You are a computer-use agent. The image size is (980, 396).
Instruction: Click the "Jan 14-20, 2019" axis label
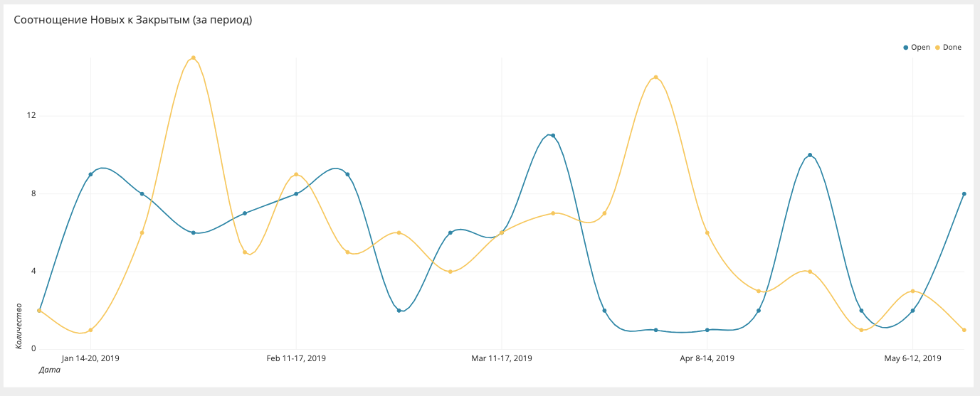pos(90,358)
